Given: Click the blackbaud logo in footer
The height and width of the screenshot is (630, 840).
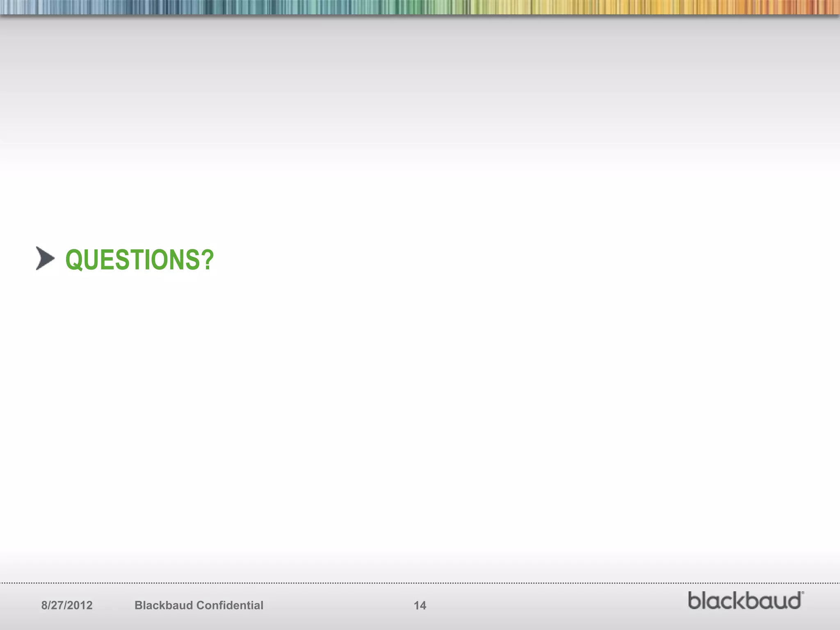Looking at the screenshot, I should 746,600.
